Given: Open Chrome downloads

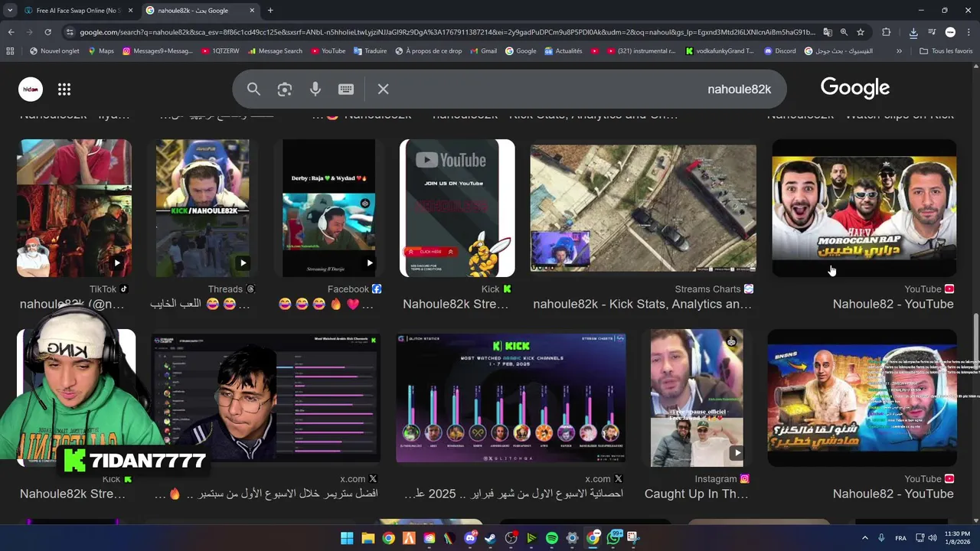Looking at the screenshot, I should click(913, 32).
